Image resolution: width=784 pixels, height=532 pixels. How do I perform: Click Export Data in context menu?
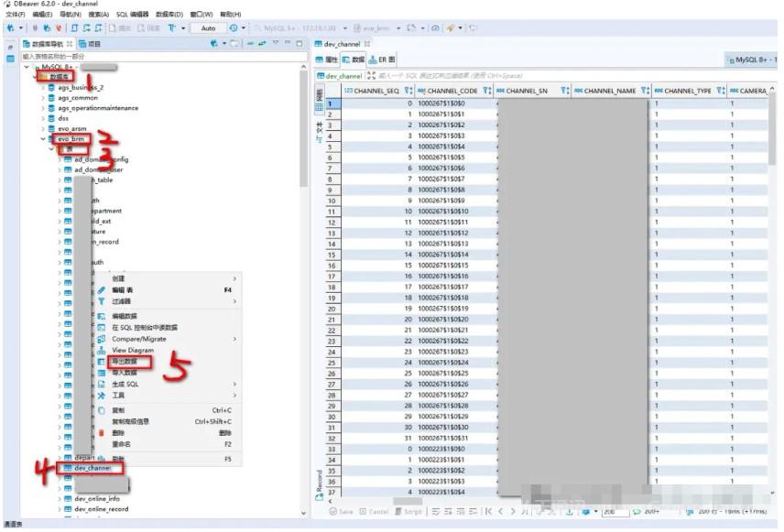(125, 361)
